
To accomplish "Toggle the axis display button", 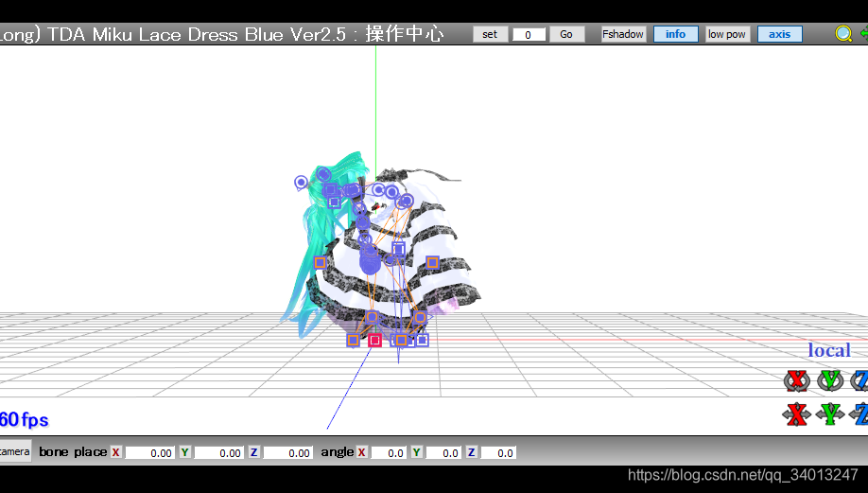I will [779, 34].
